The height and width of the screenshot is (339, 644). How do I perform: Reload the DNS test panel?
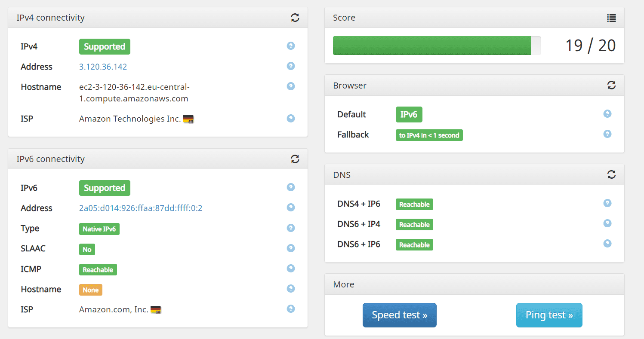click(611, 174)
